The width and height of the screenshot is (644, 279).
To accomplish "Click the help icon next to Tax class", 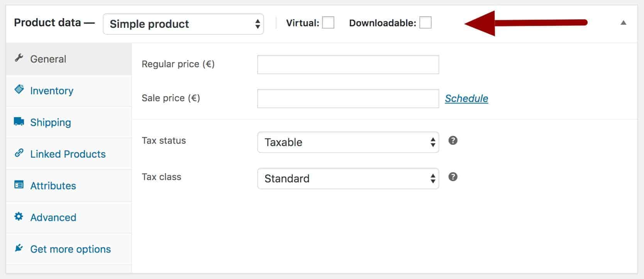I will [453, 177].
